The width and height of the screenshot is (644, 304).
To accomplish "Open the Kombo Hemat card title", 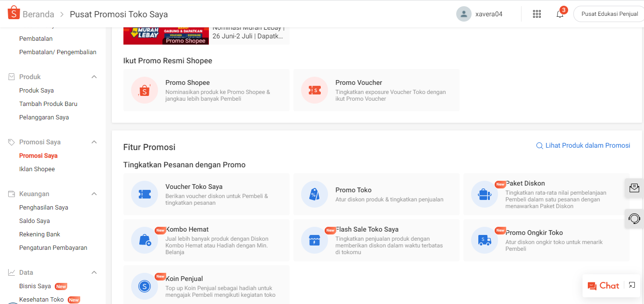I will coord(187,229).
